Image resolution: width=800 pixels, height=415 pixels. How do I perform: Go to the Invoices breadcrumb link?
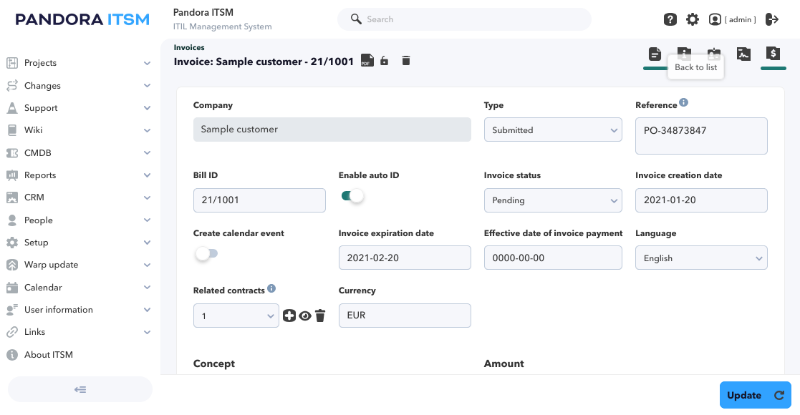(189, 47)
